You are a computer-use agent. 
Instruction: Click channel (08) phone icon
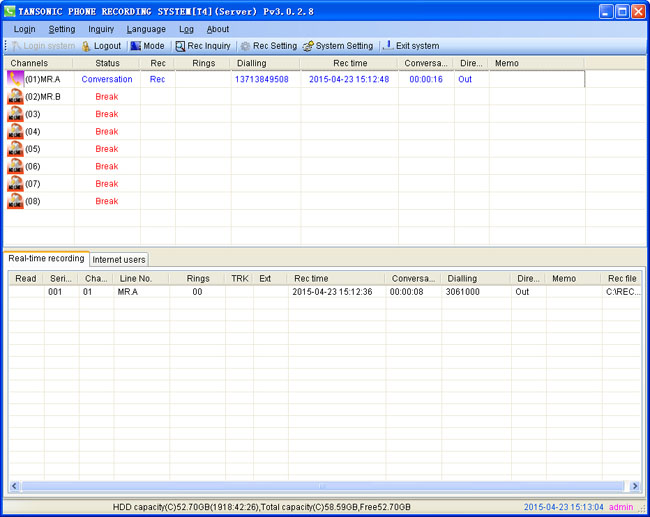(15, 201)
